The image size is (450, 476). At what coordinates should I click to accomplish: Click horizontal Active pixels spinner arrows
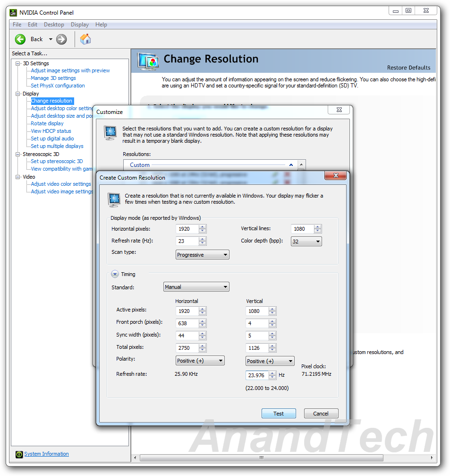pos(202,311)
